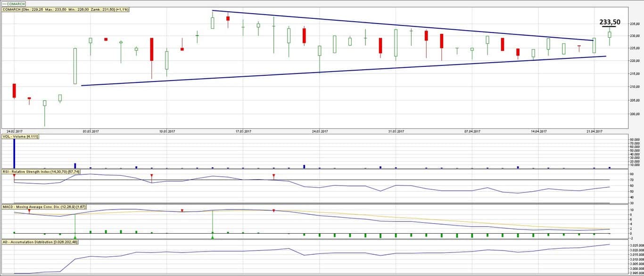Click the middle red RSI signal marker
This screenshot has height=276, width=644.
(x=151, y=176)
